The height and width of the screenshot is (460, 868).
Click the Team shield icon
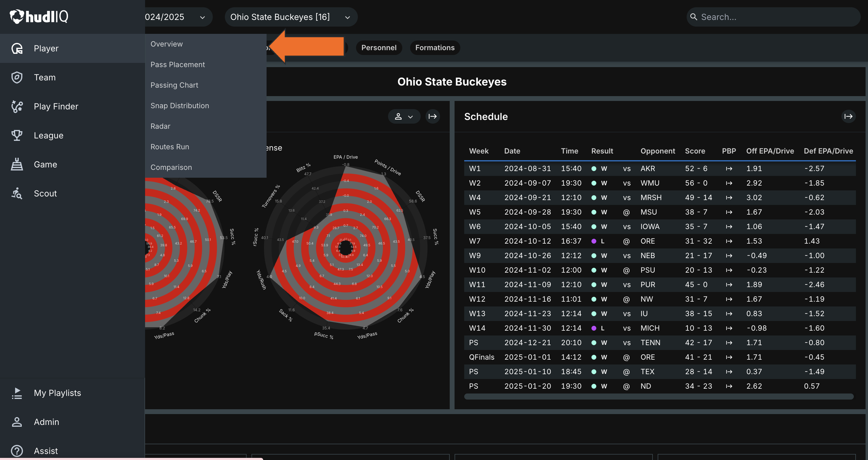tap(17, 77)
